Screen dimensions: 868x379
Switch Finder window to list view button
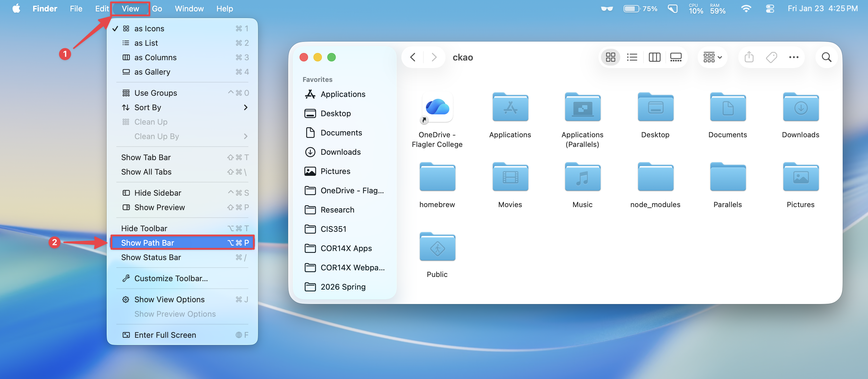632,57
